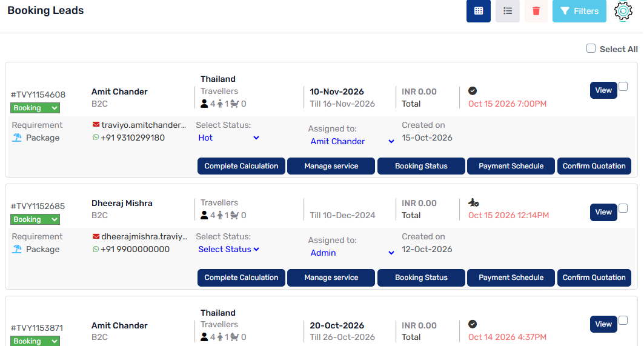Change the Hot status dropdown
Viewport: 644px width, 346px height.
pyautogui.click(x=228, y=138)
